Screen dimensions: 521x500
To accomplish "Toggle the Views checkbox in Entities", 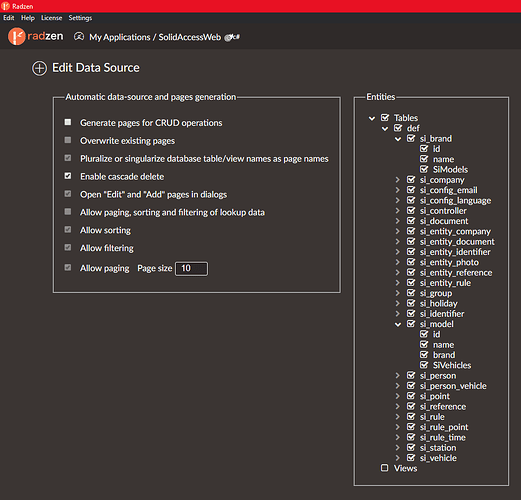I will (x=385, y=468).
